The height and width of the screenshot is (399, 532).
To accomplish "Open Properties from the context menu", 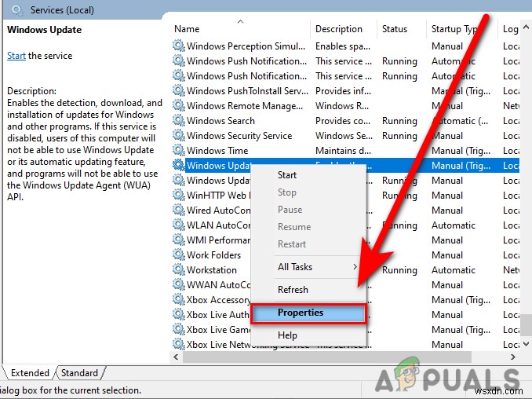I will tap(308, 313).
